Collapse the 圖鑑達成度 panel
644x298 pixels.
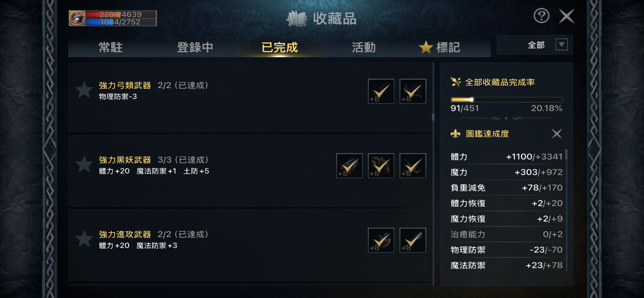(x=557, y=134)
